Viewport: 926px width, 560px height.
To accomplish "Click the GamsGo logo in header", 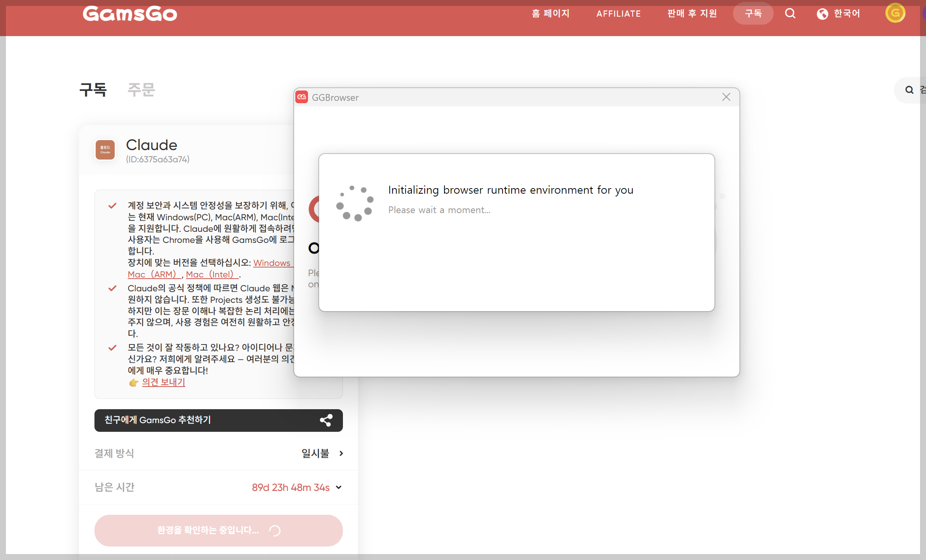I will 130,14.
